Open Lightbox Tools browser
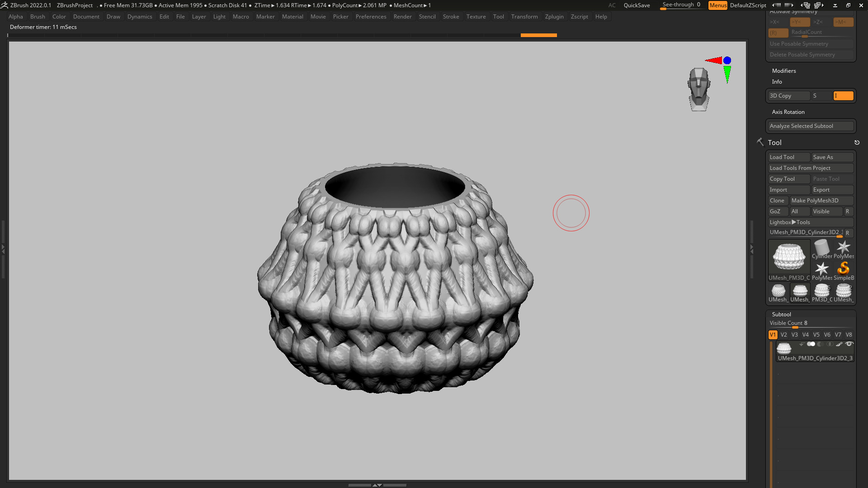Screen dimensions: 868x488 pos(811,222)
